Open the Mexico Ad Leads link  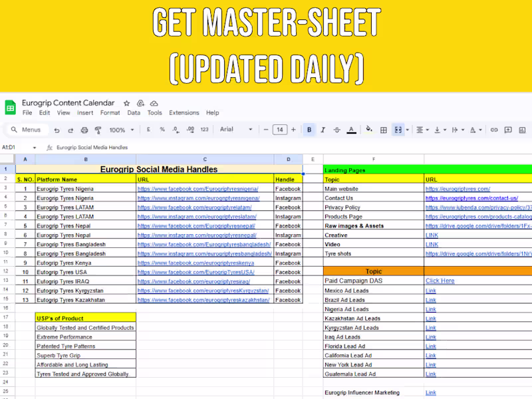click(x=430, y=291)
